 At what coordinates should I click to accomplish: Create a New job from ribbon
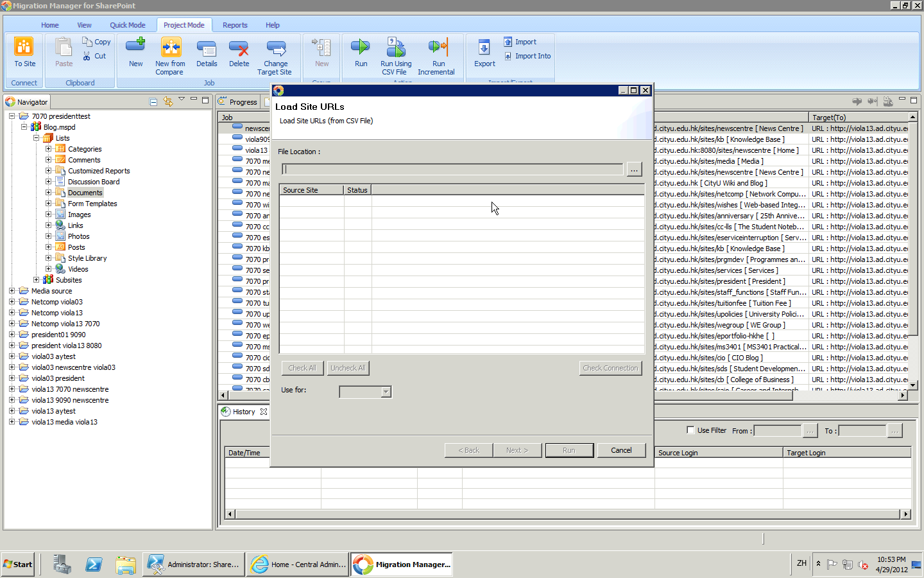(135, 52)
